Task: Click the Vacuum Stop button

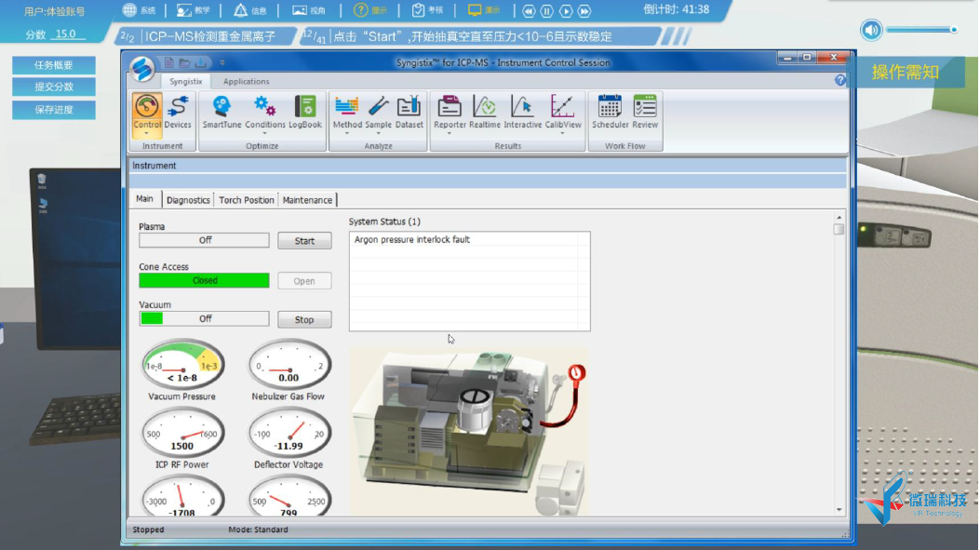Action: click(304, 319)
